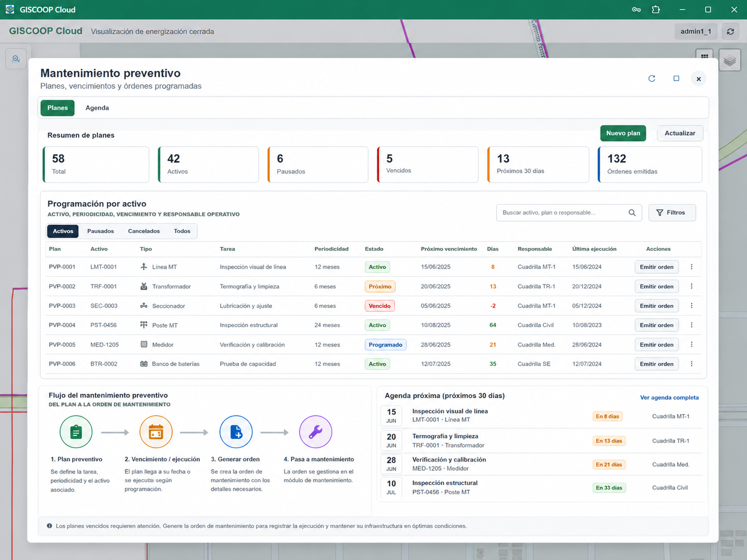
Task: Open the Filtros filter options
Action: pos(672,212)
